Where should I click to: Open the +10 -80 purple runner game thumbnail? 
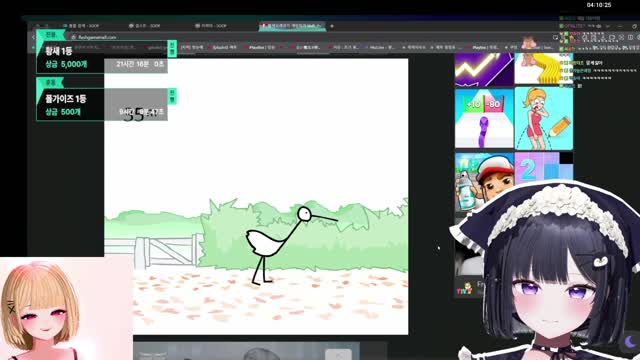click(484, 118)
